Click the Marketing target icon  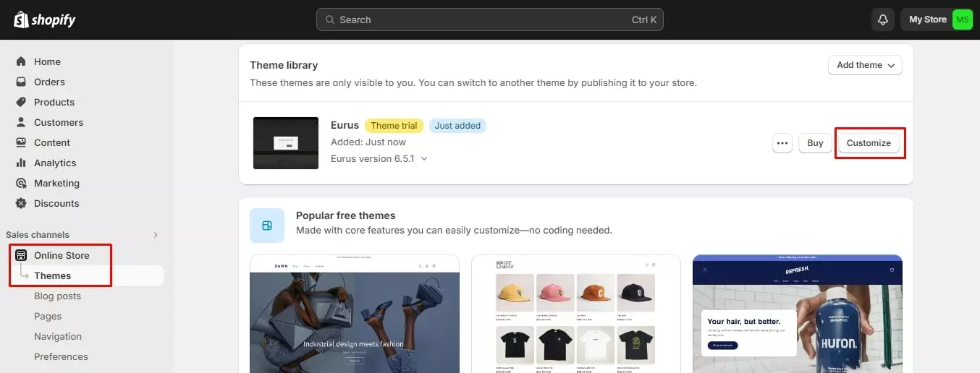coord(21,183)
